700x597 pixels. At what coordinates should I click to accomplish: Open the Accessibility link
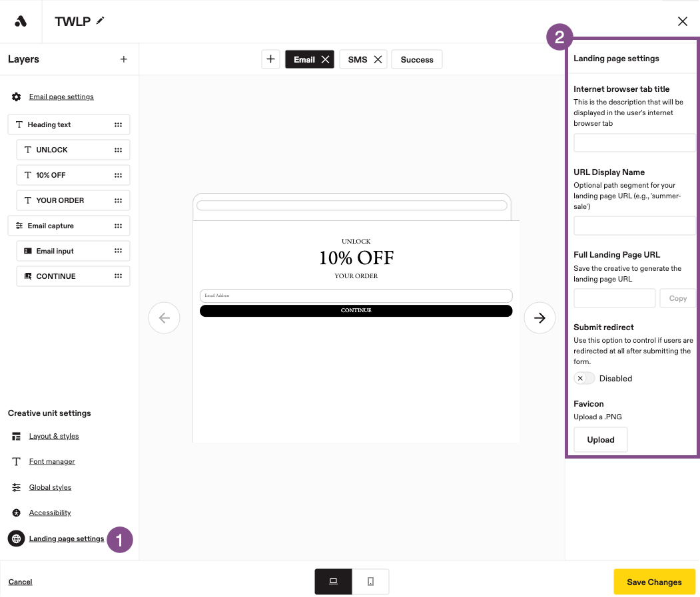coord(50,512)
